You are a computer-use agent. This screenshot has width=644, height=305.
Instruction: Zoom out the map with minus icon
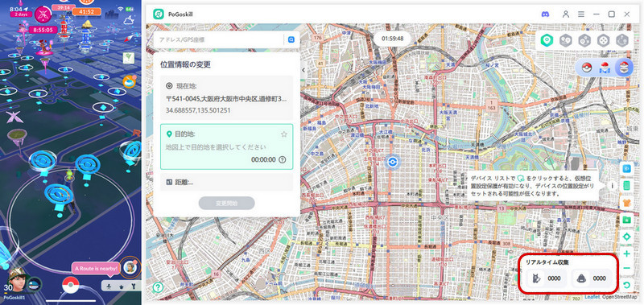click(627, 269)
